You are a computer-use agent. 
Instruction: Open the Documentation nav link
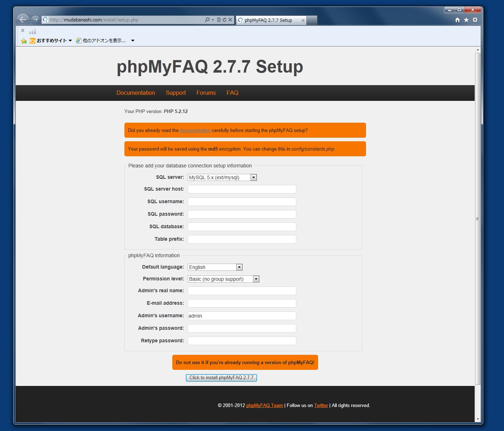(136, 93)
